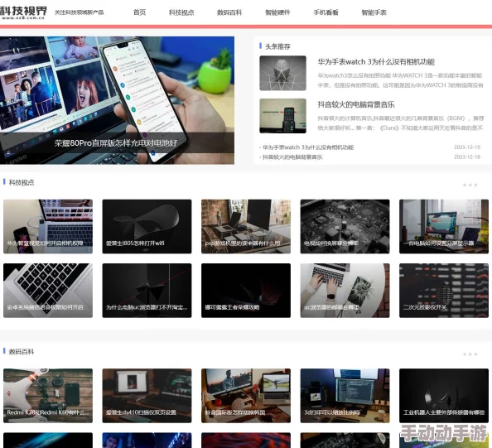
Task: Expand more via dots beside 科技视点 section
Action: coord(470,185)
